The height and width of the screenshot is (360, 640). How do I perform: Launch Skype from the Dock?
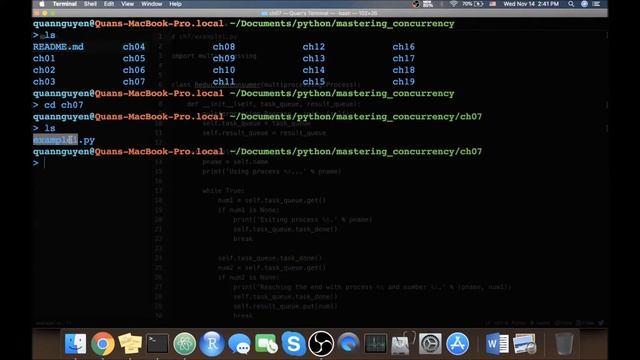pos(293,343)
